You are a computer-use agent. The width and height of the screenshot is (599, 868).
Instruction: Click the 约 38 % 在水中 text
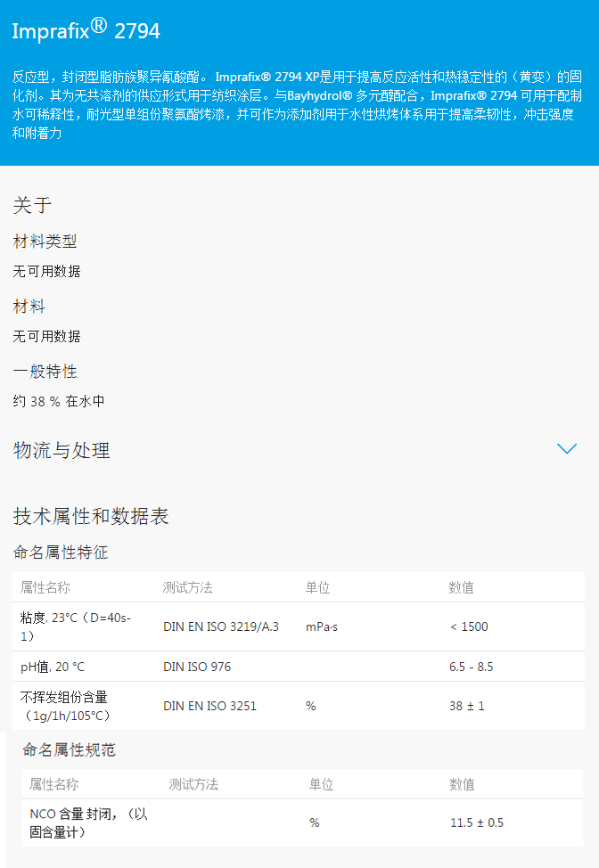tap(59, 401)
